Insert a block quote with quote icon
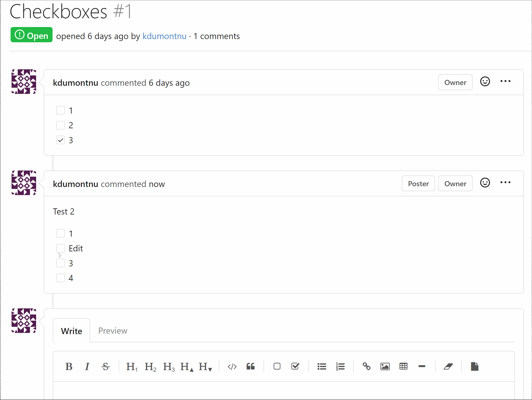This screenshot has height=400, width=532. (x=251, y=367)
